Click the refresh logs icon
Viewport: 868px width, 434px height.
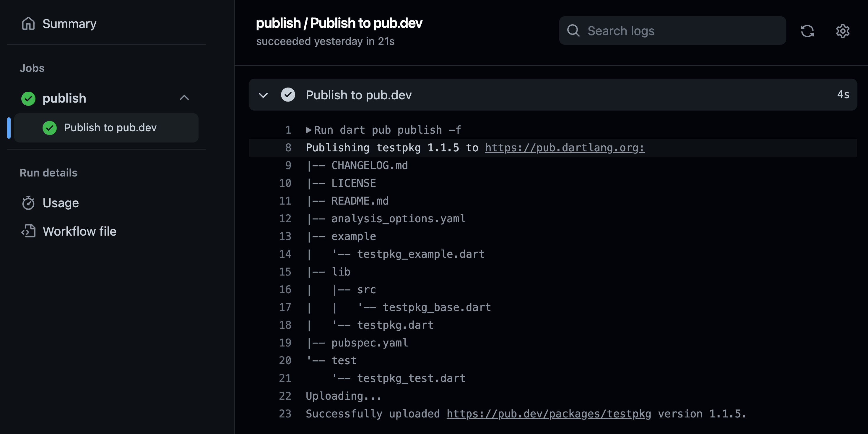coord(807,31)
